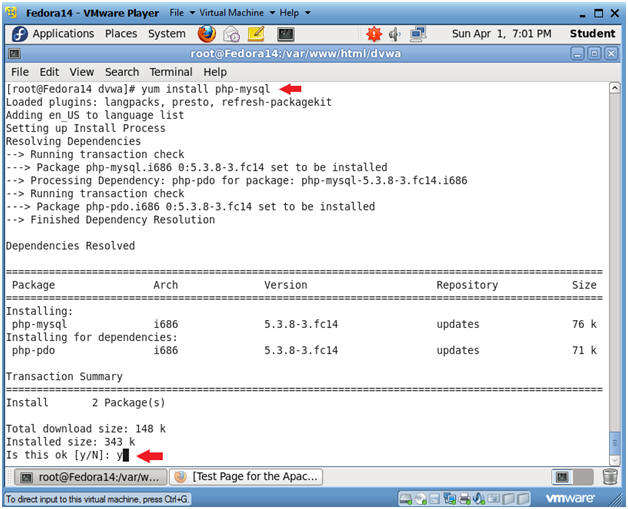Viewport: 628px width, 509px height.
Task: Open the terminal File menu
Action: click(20, 72)
